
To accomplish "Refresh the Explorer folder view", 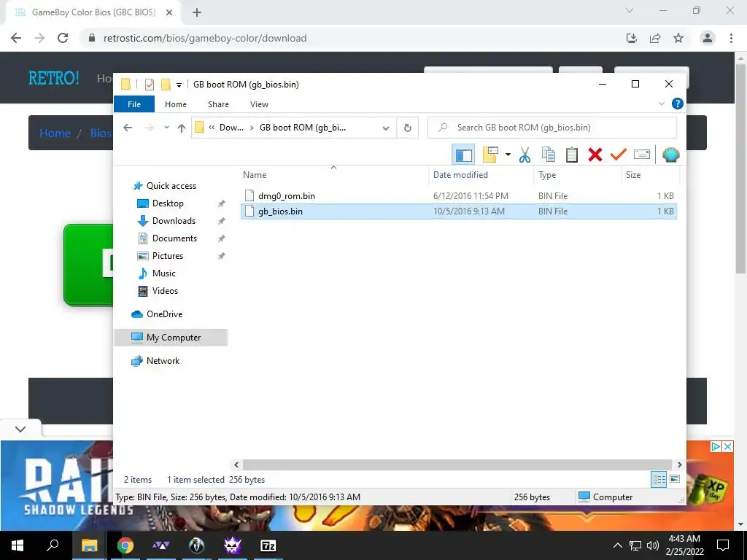I will [407, 128].
